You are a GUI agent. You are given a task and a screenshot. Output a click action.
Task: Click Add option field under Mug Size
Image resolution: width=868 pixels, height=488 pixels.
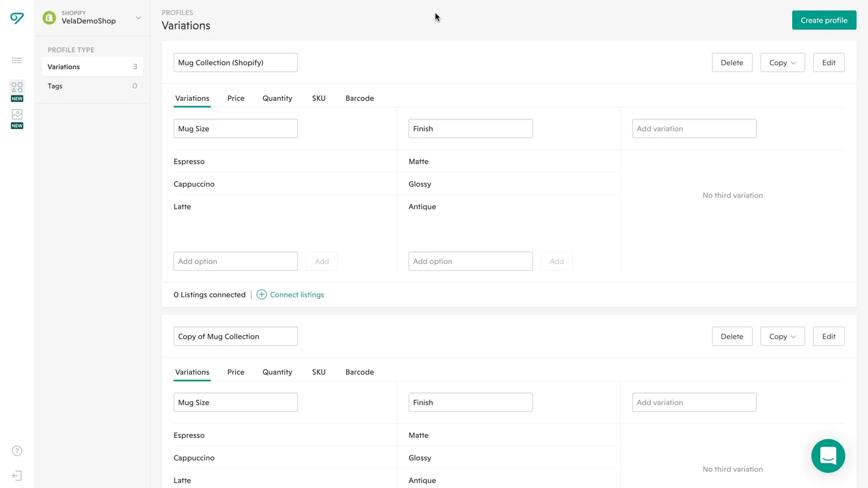235,261
